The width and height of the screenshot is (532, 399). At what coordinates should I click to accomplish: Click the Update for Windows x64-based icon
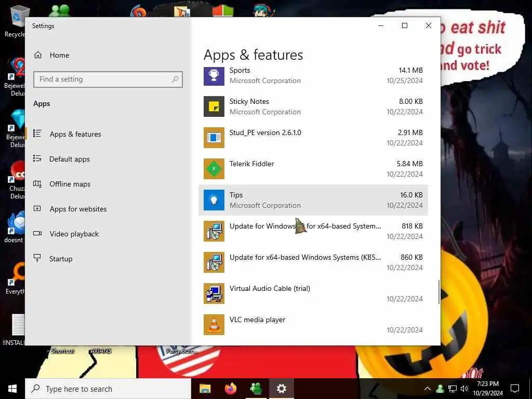[214, 231]
